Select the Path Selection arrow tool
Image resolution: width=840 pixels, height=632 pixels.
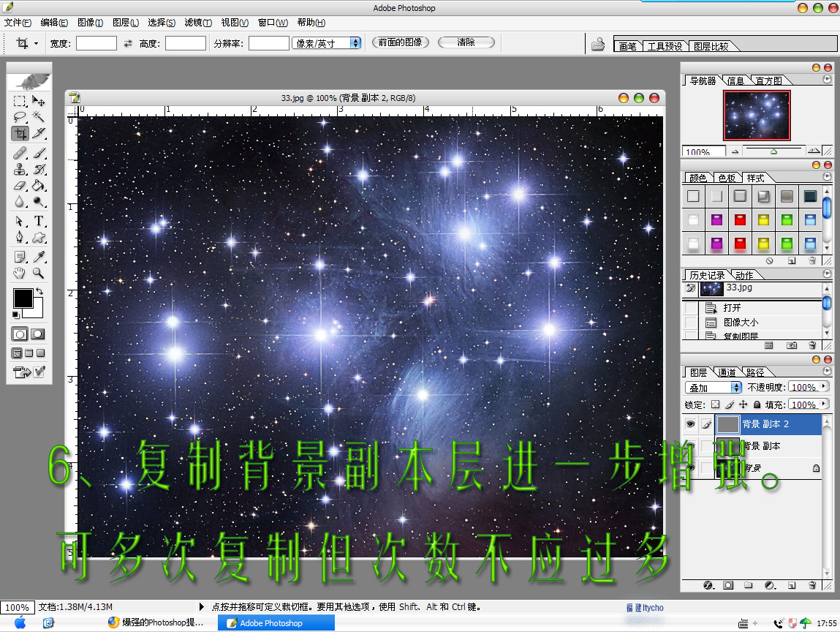coord(20,221)
